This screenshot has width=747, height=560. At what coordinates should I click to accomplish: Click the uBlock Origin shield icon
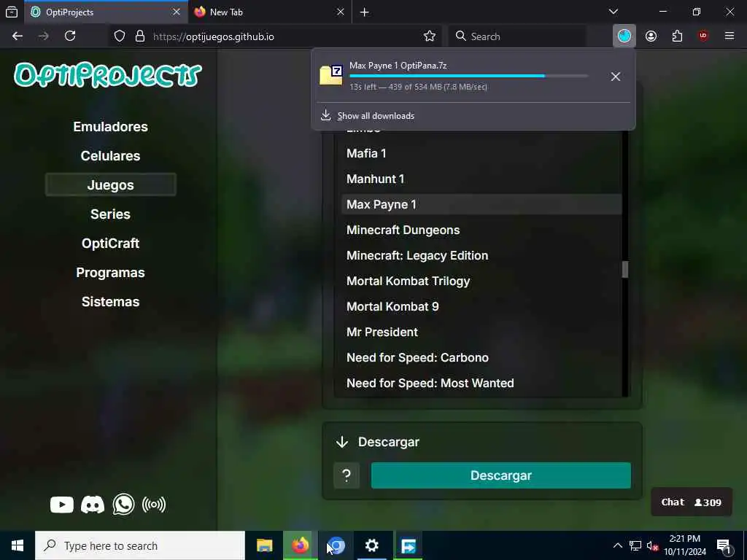[703, 36]
